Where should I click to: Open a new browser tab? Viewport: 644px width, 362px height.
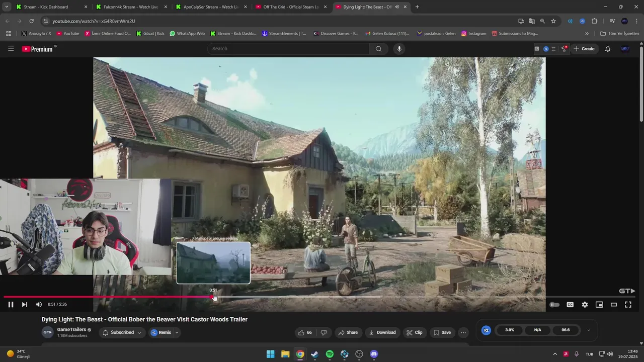click(x=417, y=7)
